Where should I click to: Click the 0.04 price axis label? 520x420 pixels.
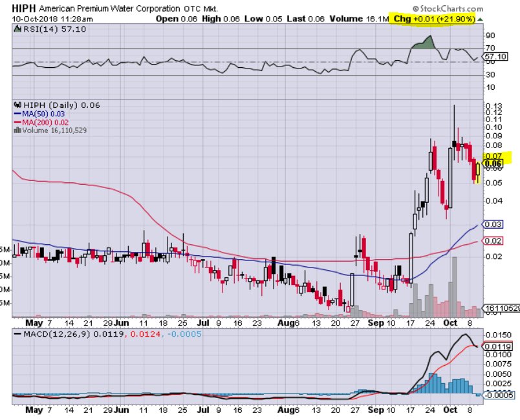pyautogui.click(x=493, y=201)
